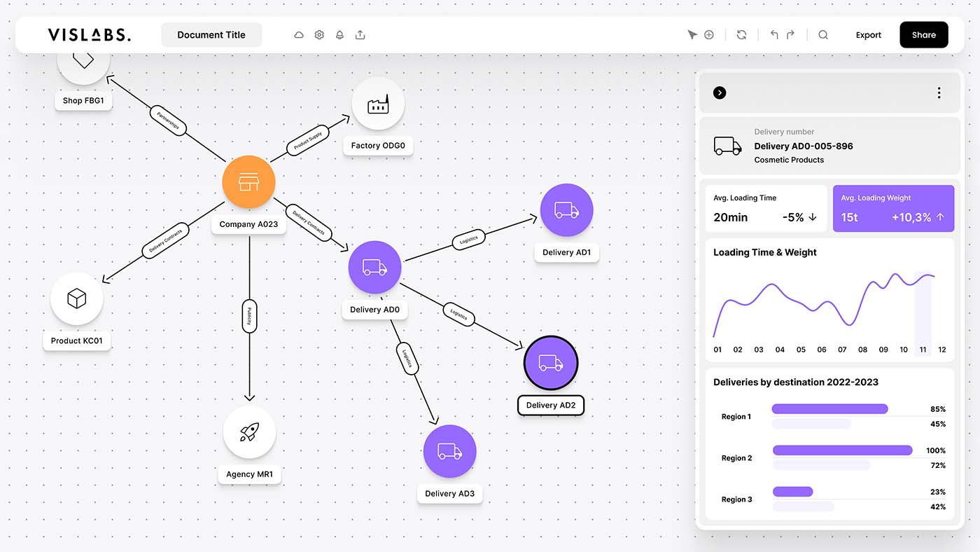Click the Share button
980x552 pixels.
tap(924, 35)
